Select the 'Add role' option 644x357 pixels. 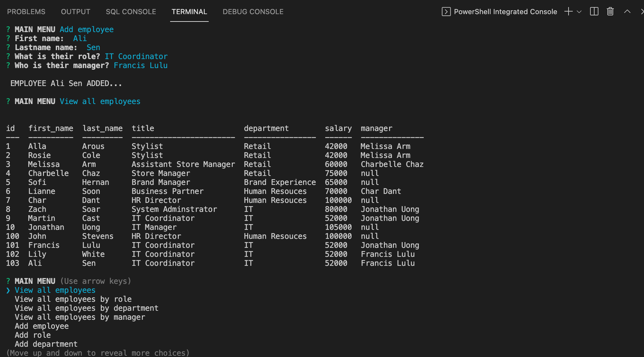click(33, 335)
